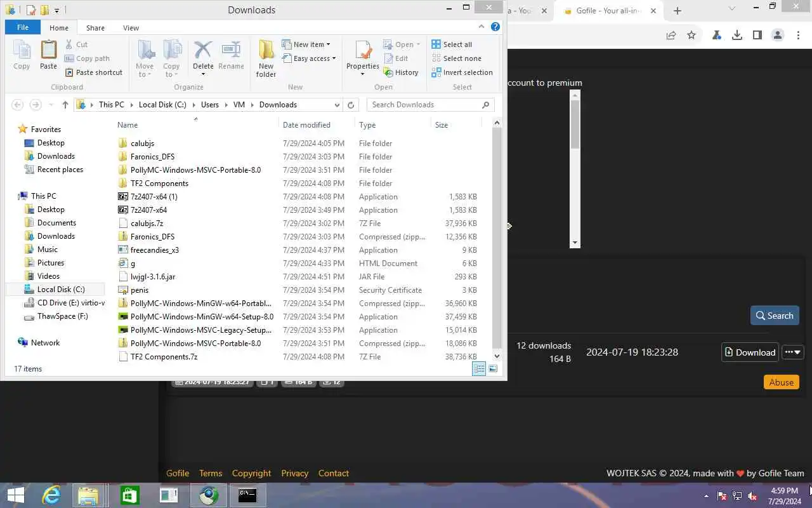This screenshot has height=508, width=812.
Task: Click the Rename icon in ribbon
Action: [x=232, y=55]
